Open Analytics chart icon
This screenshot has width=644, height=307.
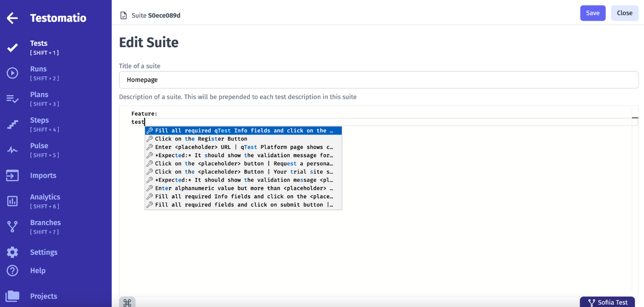tap(13, 201)
